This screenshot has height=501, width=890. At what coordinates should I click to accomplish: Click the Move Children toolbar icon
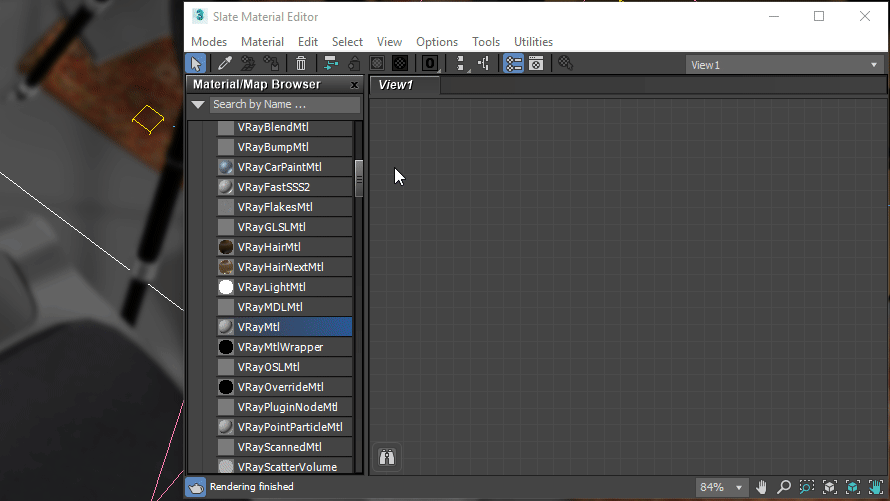pyautogui.click(x=331, y=64)
